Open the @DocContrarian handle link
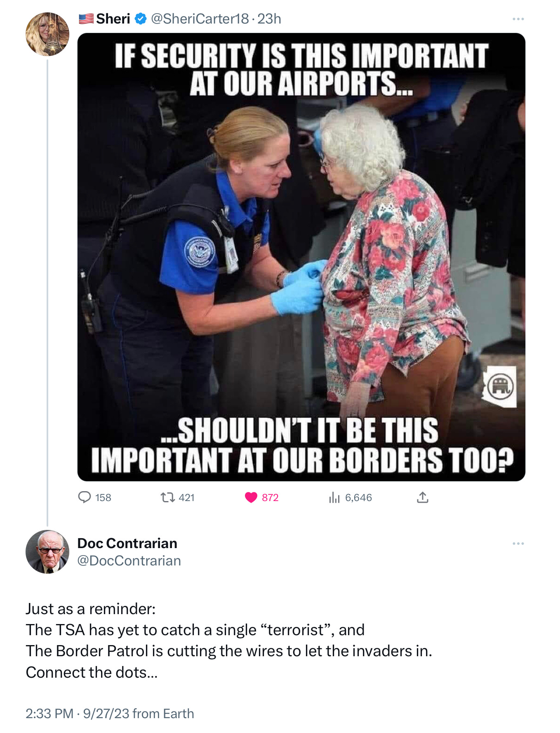 tap(129, 560)
